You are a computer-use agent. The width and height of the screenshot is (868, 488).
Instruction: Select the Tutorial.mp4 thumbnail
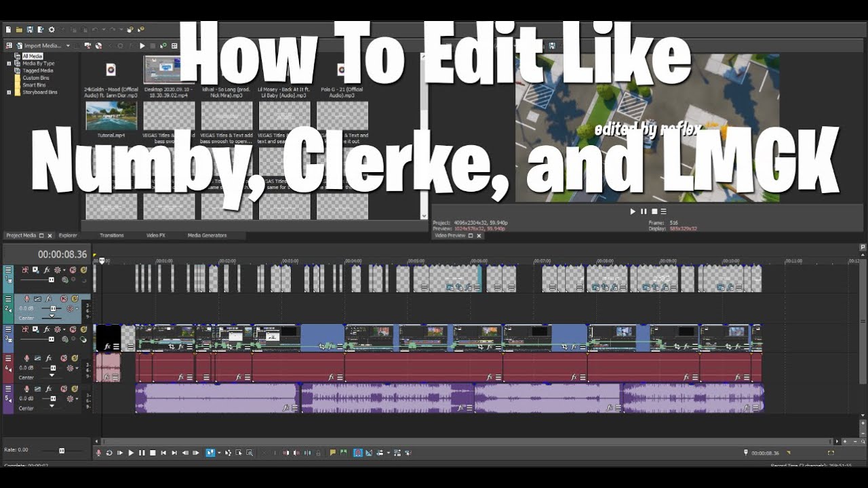(111, 116)
